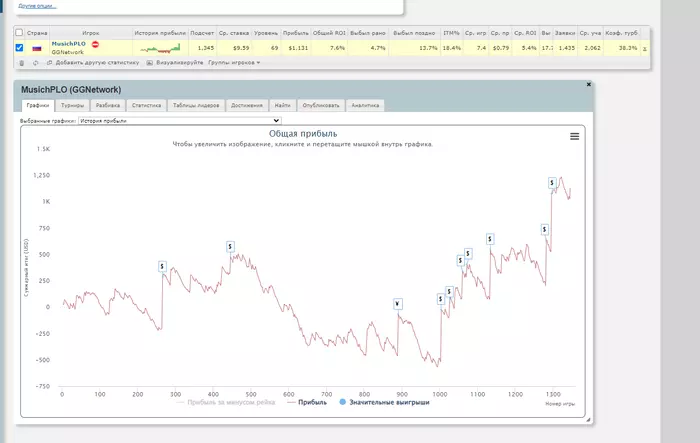The width and height of the screenshot is (700, 443).
Task: Click the profit history sparkline thumbnail
Action: [x=160, y=48]
